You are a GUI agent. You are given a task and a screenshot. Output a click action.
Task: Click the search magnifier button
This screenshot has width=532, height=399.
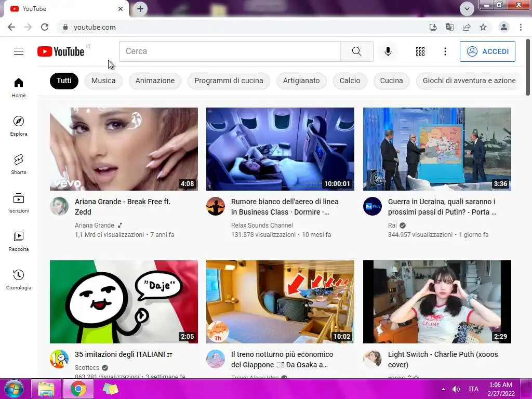point(356,51)
